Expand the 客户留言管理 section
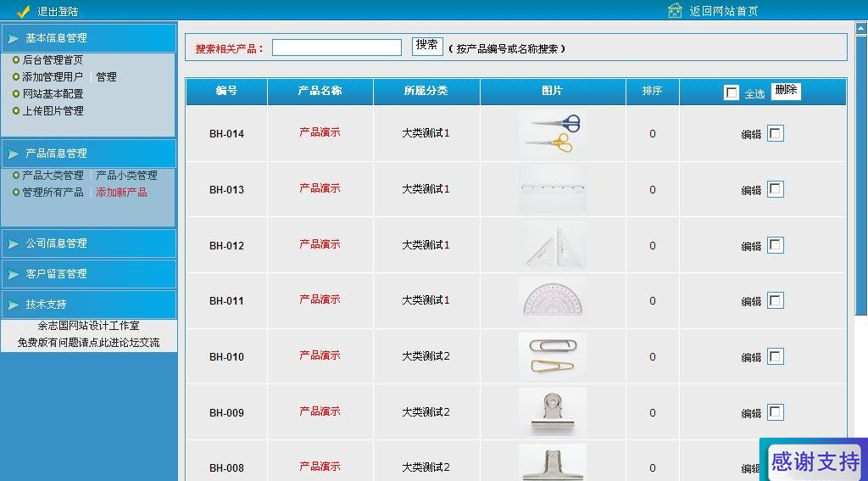This screenshot has height=481, width=868. (88, 274)
